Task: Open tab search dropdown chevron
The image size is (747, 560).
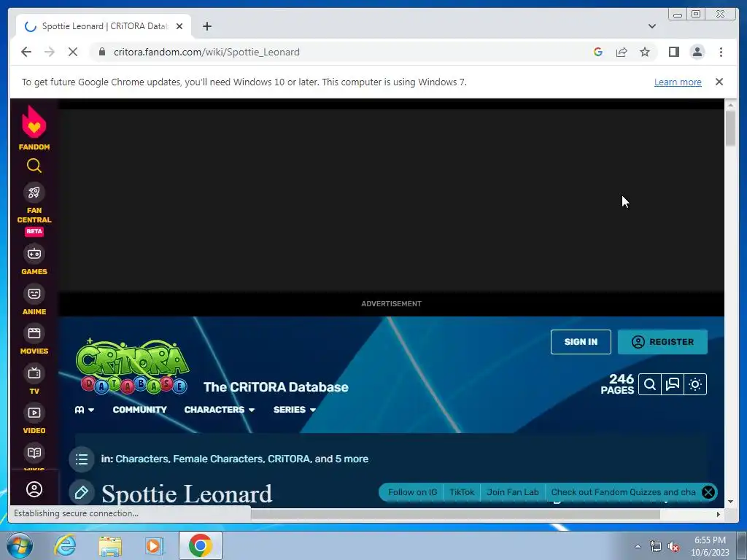Action: pos(651,26)
